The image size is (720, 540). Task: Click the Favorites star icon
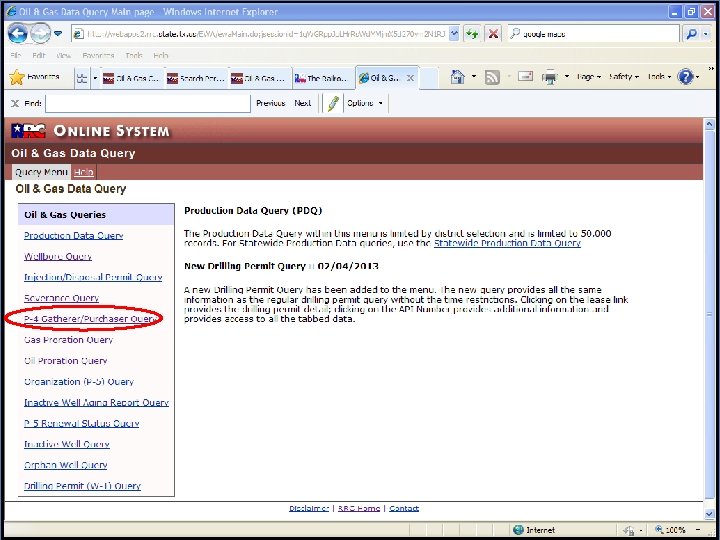tap(17, 77)
